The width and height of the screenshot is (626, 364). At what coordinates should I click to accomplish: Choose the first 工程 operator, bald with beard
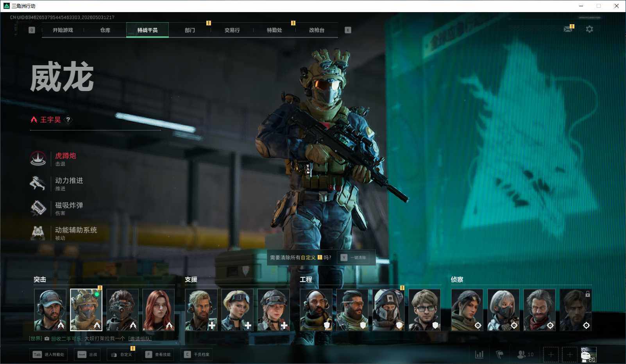click(x=316, y=310)
